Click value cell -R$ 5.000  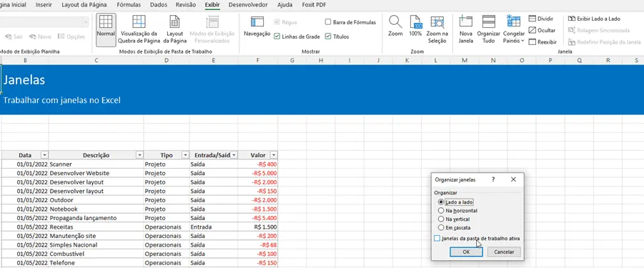coord(258,173)
